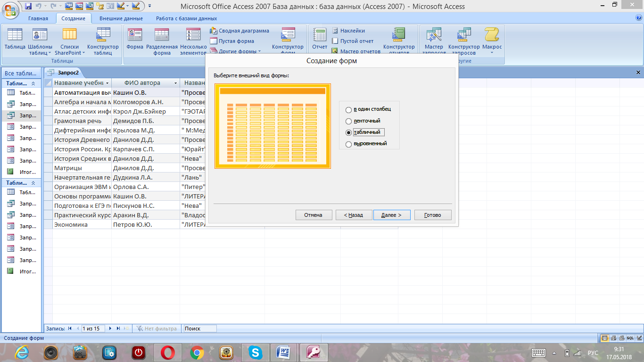Open the touch keyboard from the tray
The width and height of the screenshot is (644, 362).
click(538, 353)
